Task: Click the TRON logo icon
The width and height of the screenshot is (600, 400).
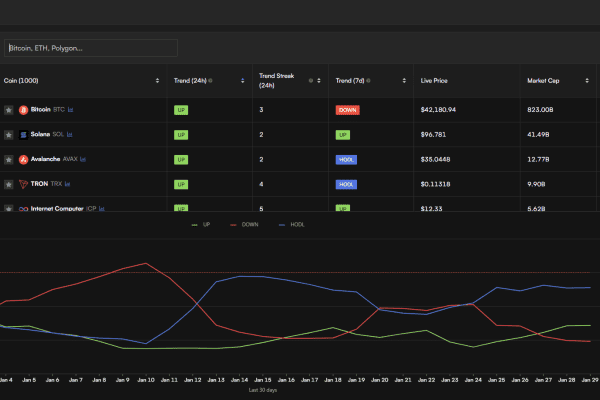Action: click(23, 184)
